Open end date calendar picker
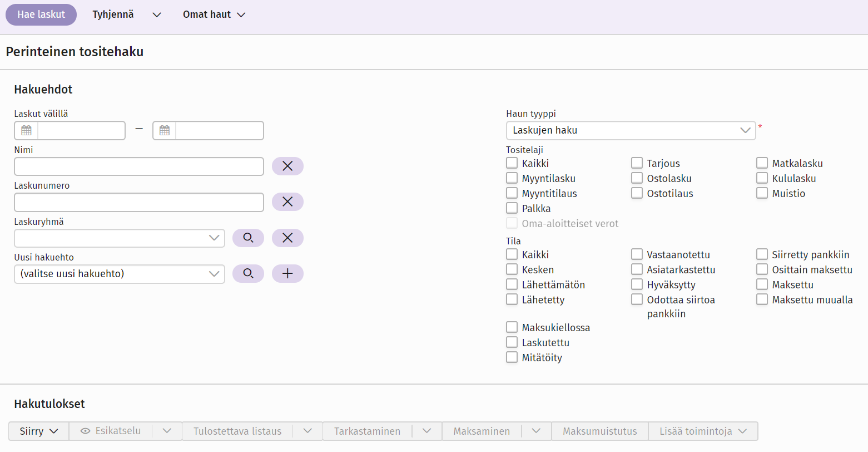 coord(165,130)
